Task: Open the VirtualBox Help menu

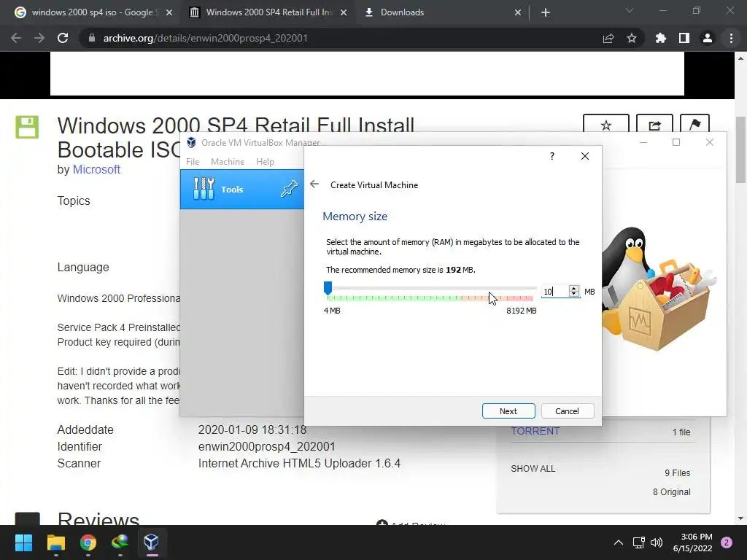Action: click(265, 162)
